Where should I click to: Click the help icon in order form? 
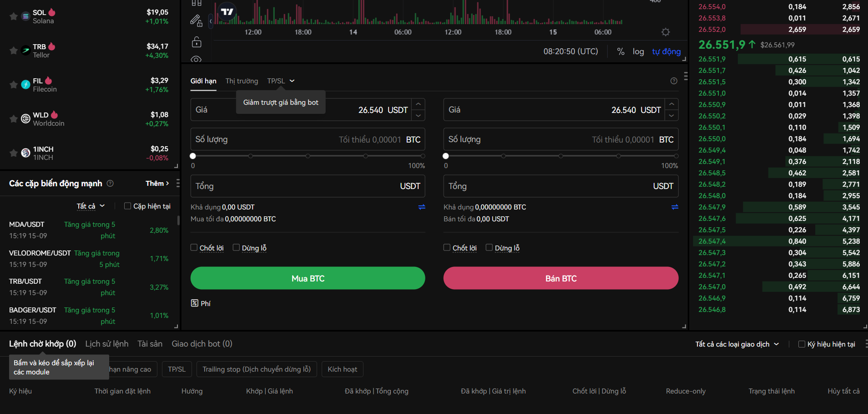[674, 81]
